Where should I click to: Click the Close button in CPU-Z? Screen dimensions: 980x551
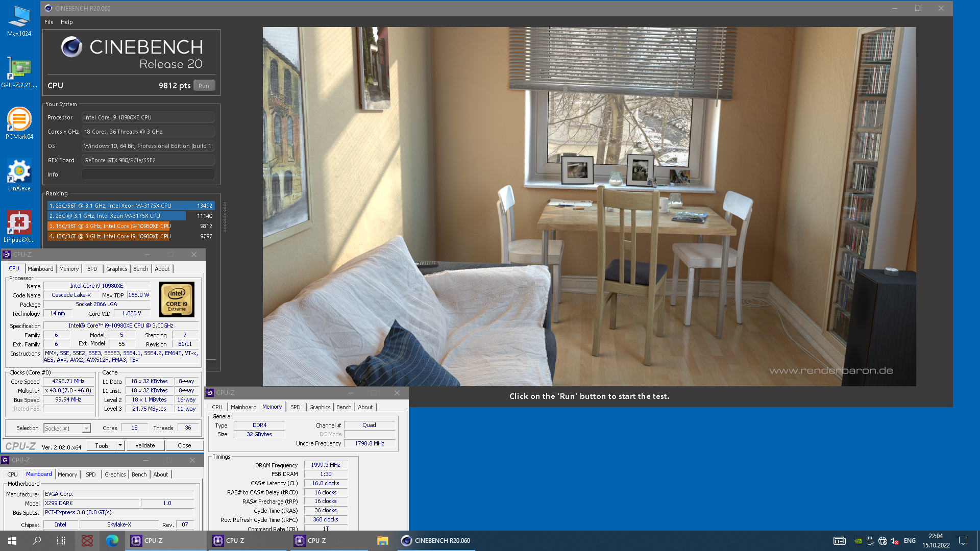[184, 445]
